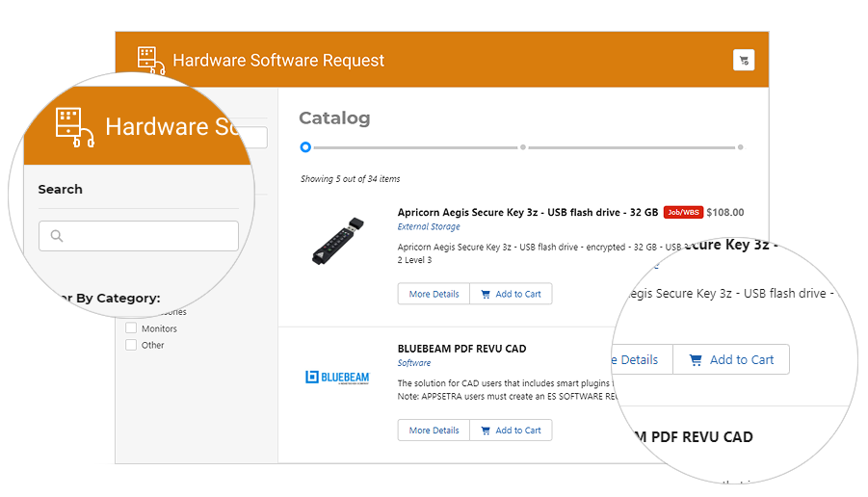
Task: Tick the Other category checkbox
Action: (131, 345)
